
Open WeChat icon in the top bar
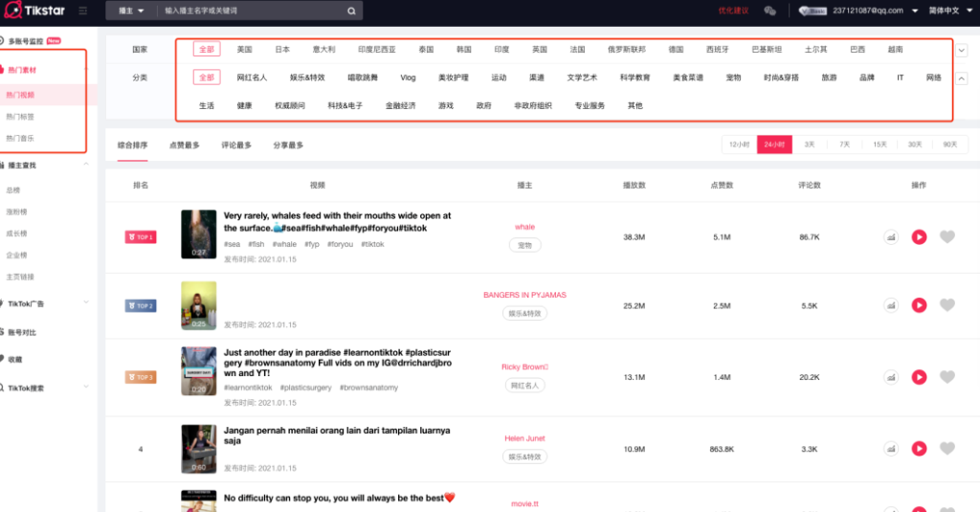770,11
